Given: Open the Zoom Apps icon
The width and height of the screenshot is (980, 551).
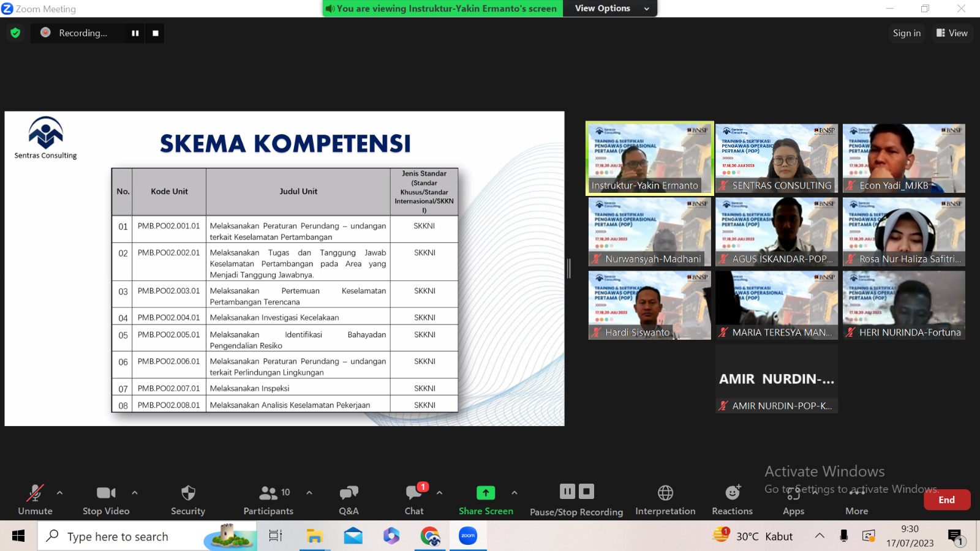Looking at the screenshot, I should [793, 492].
